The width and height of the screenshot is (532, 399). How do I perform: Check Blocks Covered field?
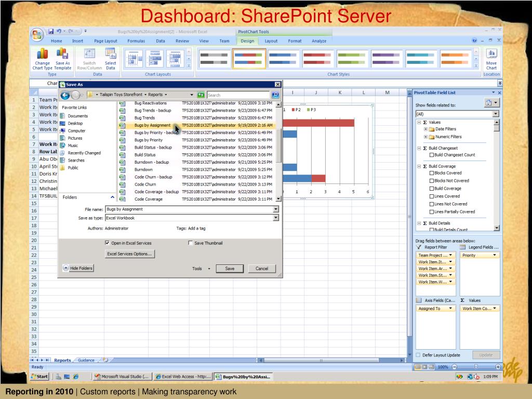coord(432,173)
